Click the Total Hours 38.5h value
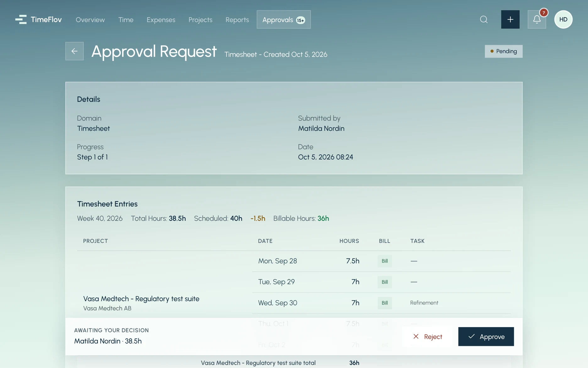Viewport: 588px width, 368px height. pyautogui.click(x=177, y=218)
